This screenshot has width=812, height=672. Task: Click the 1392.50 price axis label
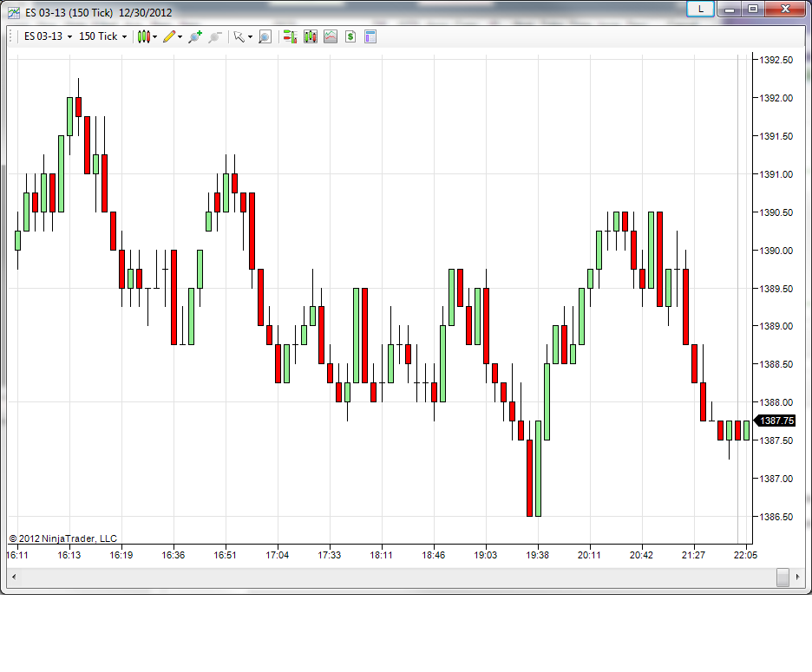tap(776, 60)
